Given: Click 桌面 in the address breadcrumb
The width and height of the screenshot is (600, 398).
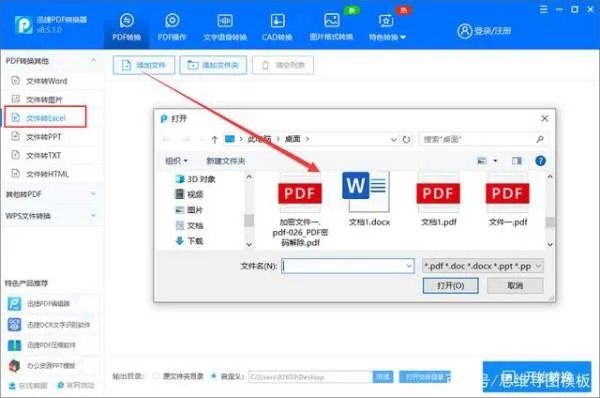Looking at the screenshot, I should click(x=293, y=139).
